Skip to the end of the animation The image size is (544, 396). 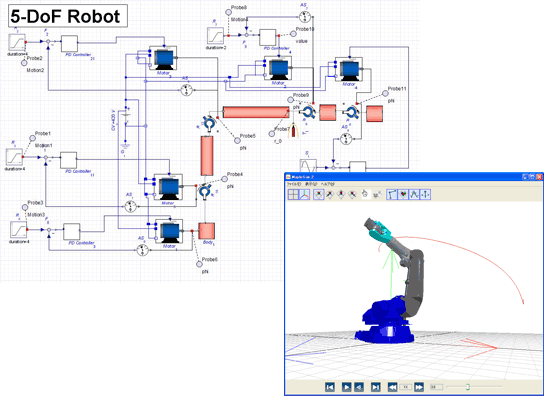[375, 387]
